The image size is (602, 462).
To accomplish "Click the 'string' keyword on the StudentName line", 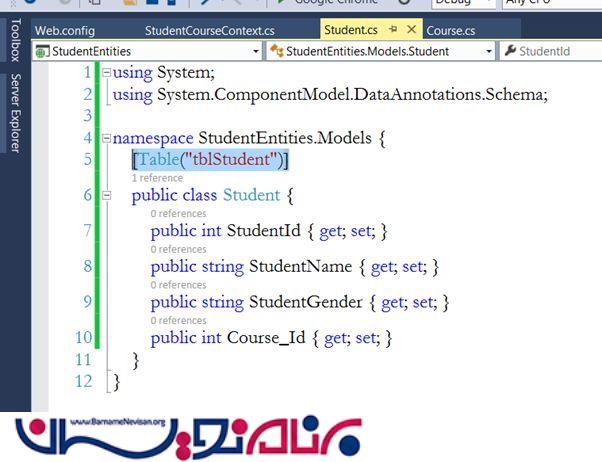I will pos(223,267).
